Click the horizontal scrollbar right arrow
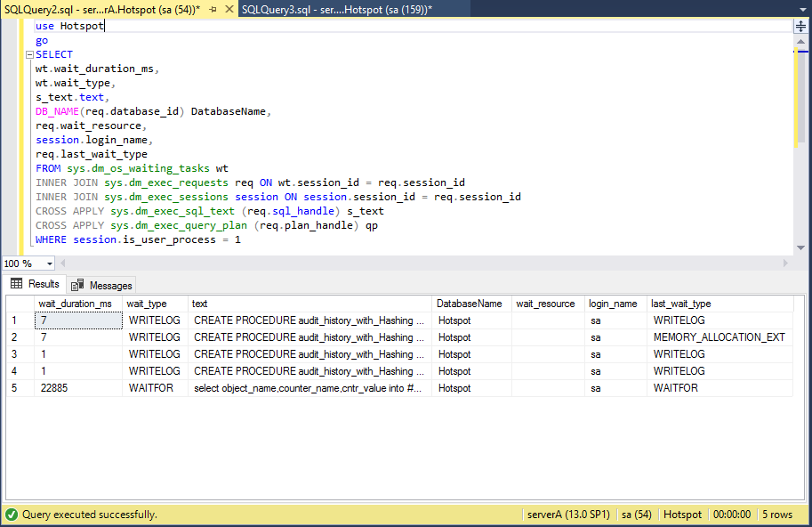The image size is (812, 527). click(x=784, y=263)
